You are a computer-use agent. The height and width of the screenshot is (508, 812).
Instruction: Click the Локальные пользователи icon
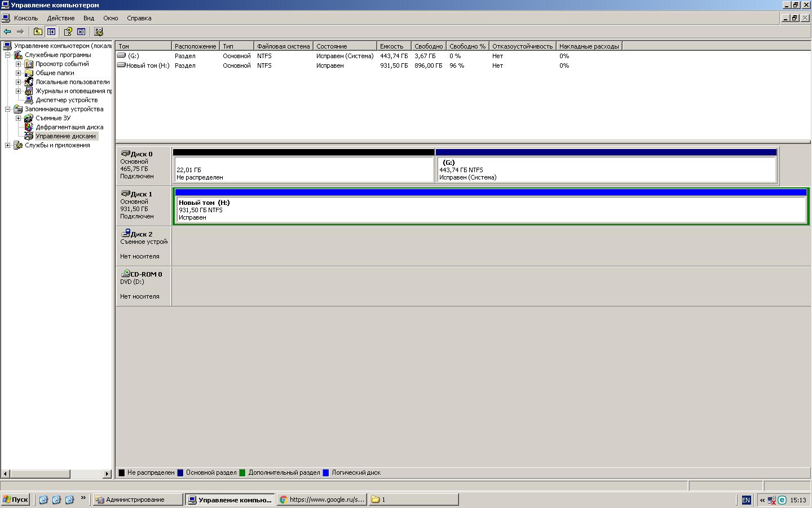coord(29,82)
